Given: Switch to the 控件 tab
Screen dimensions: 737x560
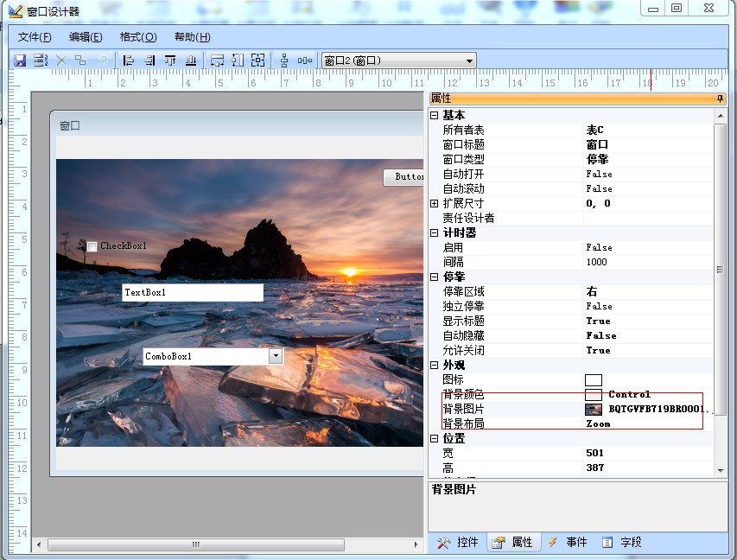Looking at the screenshot, I should pos(458,542).
